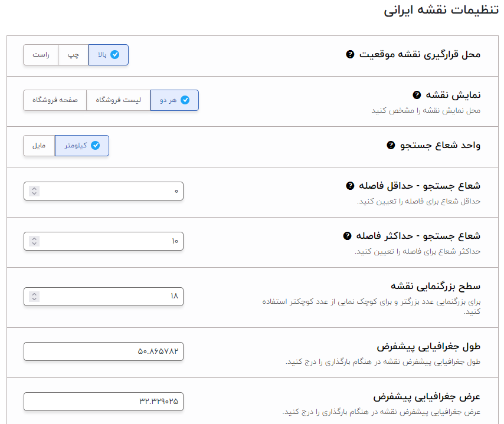Click default latitude field ۳۲.۳۲۹۰۲۵
This screenshot has width=504, height=424.
[103, 402]
